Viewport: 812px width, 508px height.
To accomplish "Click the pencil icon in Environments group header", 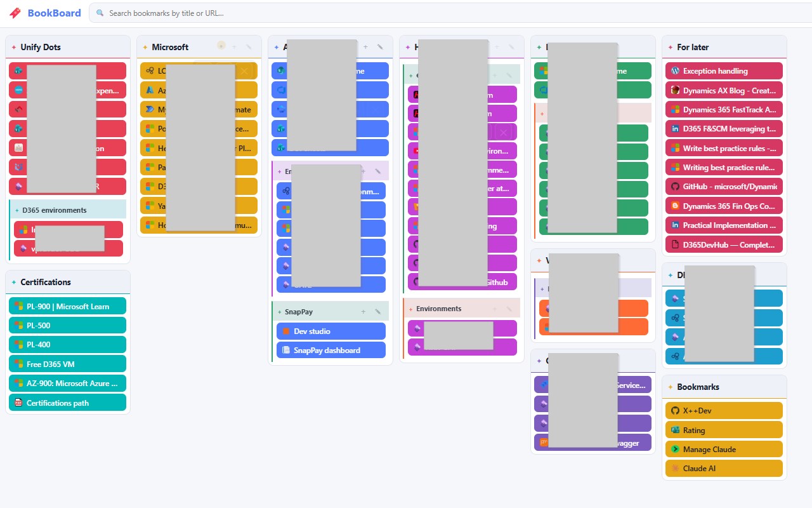I will tap(509, 309).
